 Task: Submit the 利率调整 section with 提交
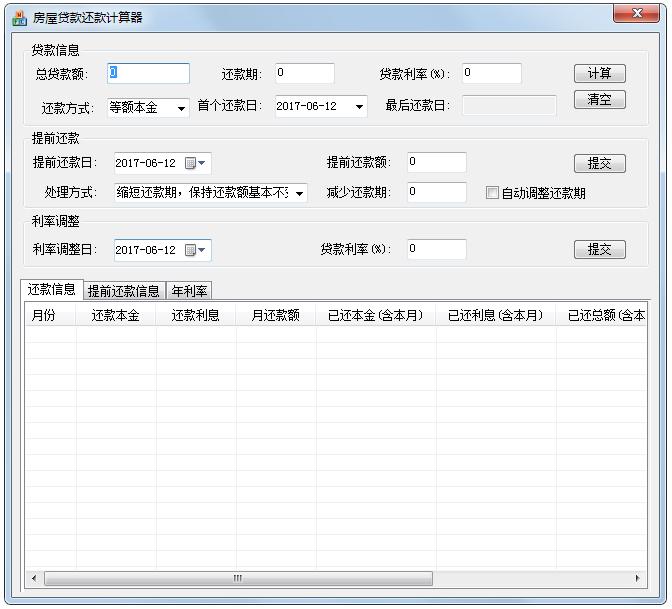coord(599,250)
